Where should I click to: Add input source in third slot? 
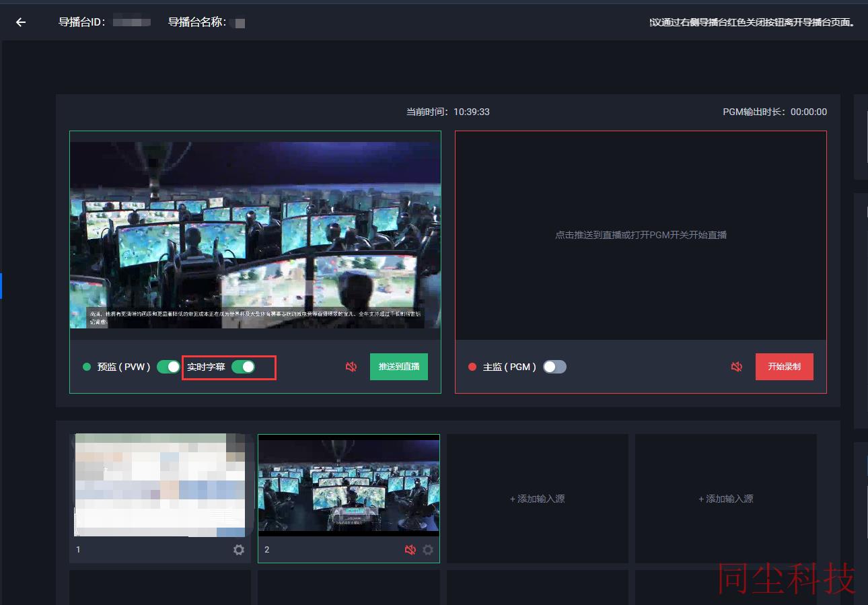538,499
